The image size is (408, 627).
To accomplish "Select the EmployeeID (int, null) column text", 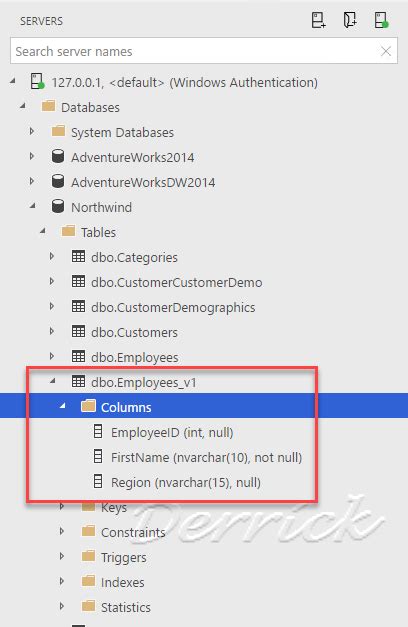I will [172, 433].
